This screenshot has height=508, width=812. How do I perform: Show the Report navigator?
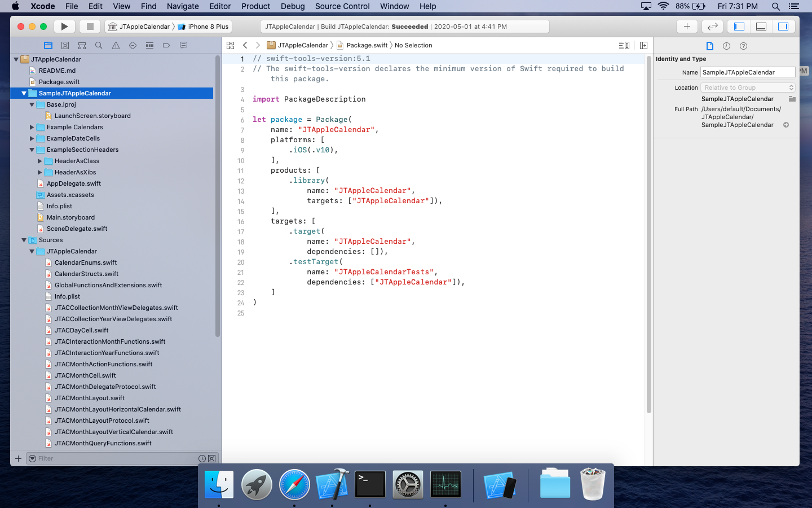coord(183,46)
